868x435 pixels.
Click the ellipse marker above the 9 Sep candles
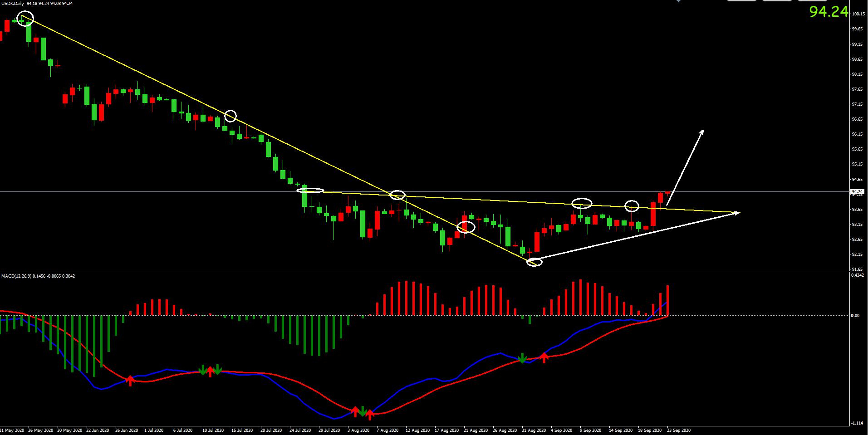click(582, 203)
